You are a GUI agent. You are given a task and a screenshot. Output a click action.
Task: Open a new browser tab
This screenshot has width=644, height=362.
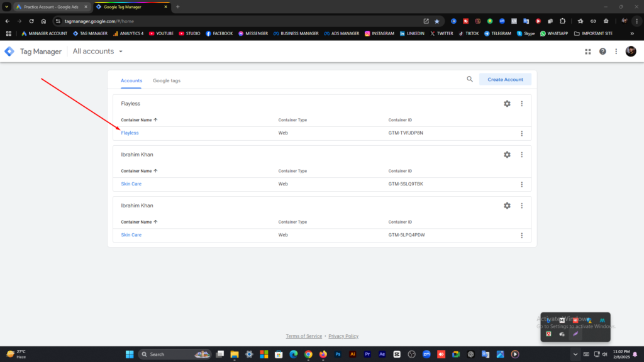click(178, 6)
